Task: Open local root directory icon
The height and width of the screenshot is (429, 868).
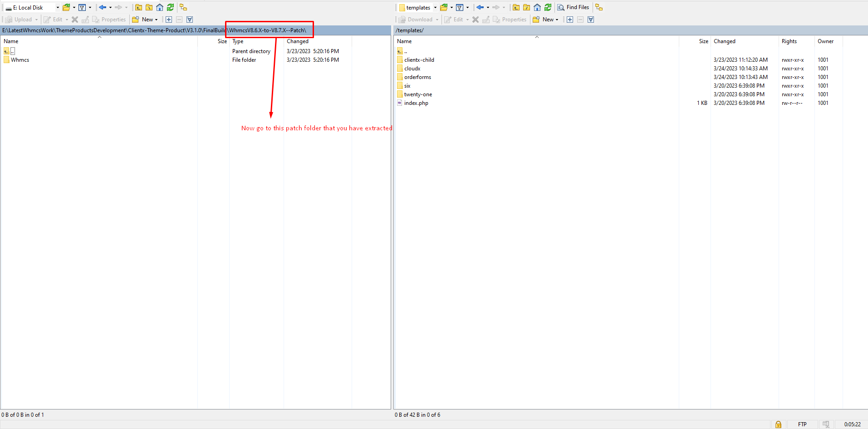Action: pyautogui.click(x=149, y=7)
